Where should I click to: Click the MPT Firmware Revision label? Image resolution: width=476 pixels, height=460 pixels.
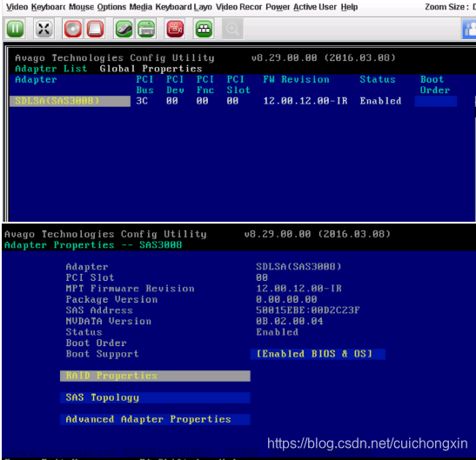click(130, 289)
